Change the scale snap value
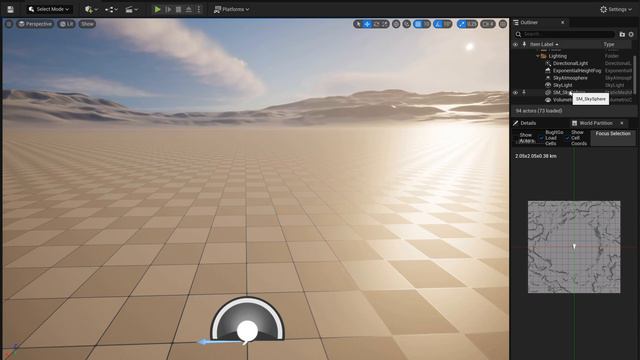Screen dimensions: 640x360 [472, 24]
